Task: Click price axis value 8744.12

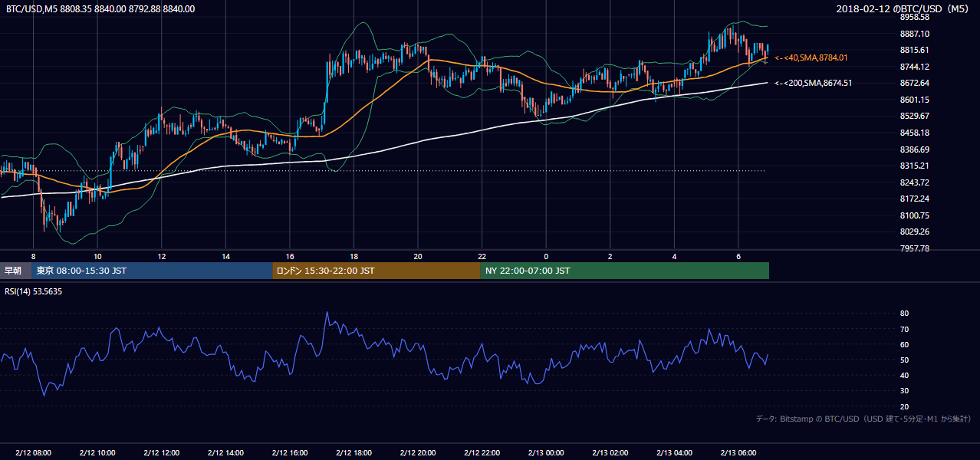Action: [x=914, y=67]
